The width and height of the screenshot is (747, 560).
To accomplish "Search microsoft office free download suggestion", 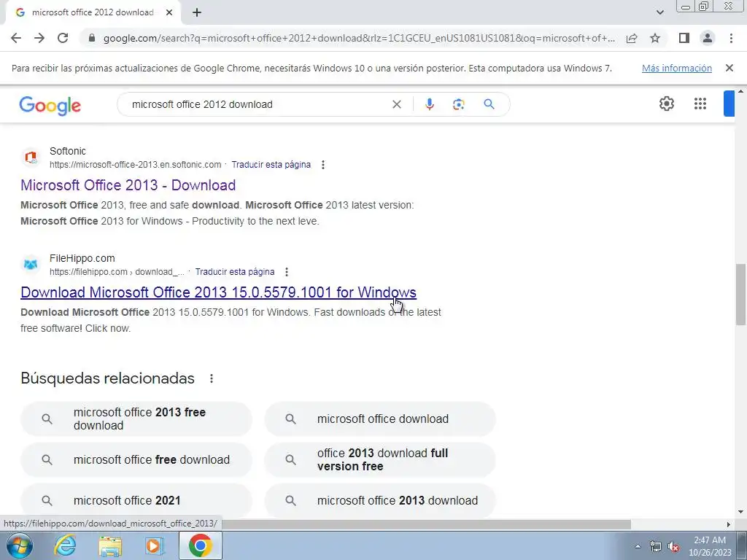I will (136, 460).
